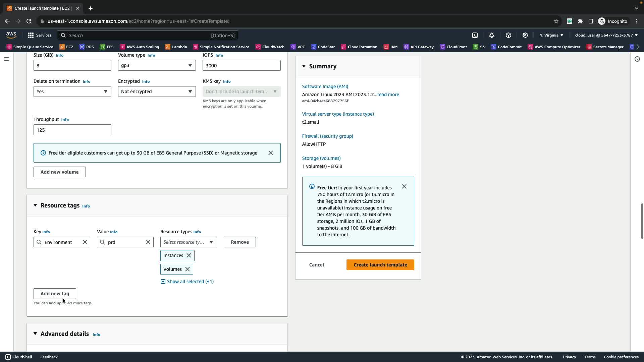Screen dimensions: 644x362
Task: Open the Lambda bookmark shortcut
Action: (x=176, y=47)
